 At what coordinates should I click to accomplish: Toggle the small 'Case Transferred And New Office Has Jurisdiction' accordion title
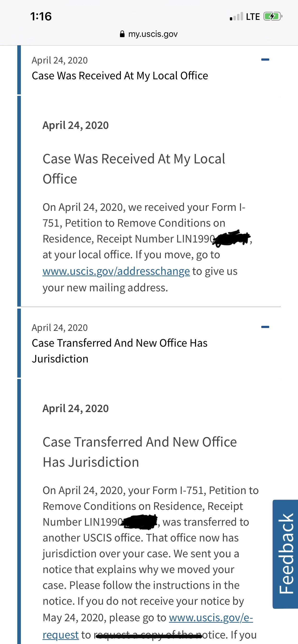(x=119, y=351)
